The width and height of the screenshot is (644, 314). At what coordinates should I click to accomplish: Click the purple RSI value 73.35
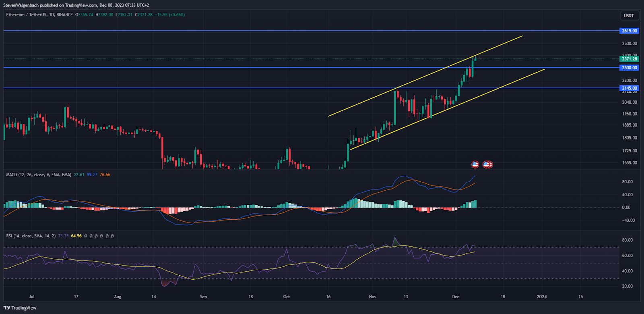pyautogui.click(x=64, y=236)
